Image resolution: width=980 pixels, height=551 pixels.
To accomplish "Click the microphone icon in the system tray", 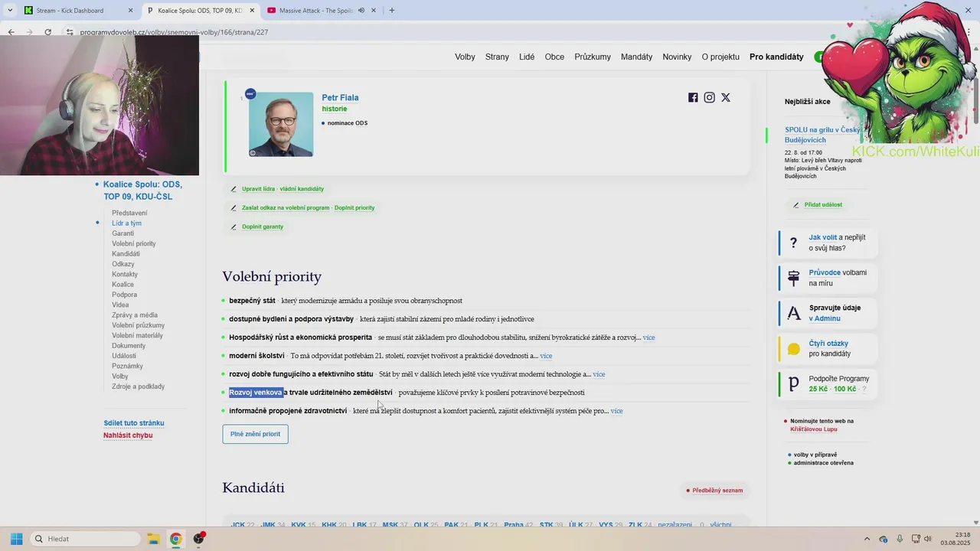I will click(x=900, y=539).
